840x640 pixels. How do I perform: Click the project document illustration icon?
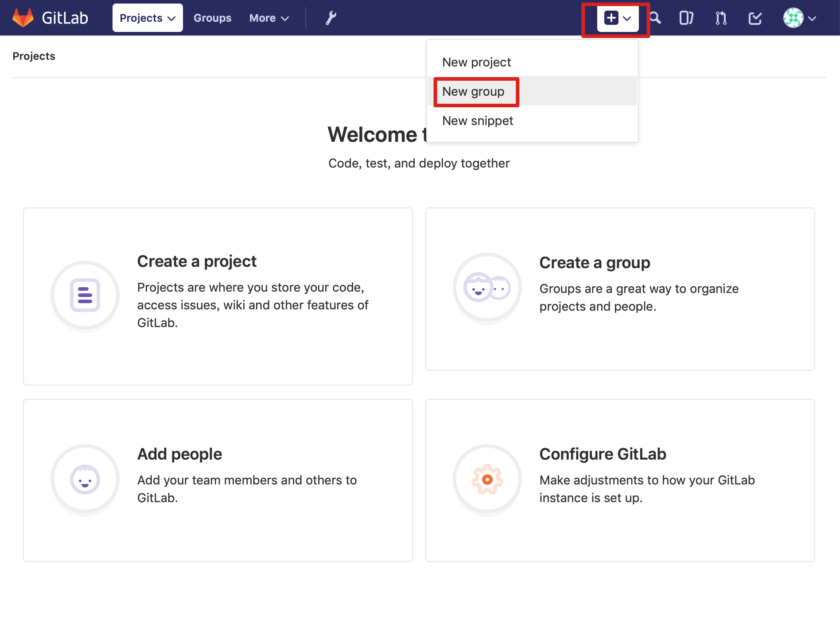(x=85, y=295)
